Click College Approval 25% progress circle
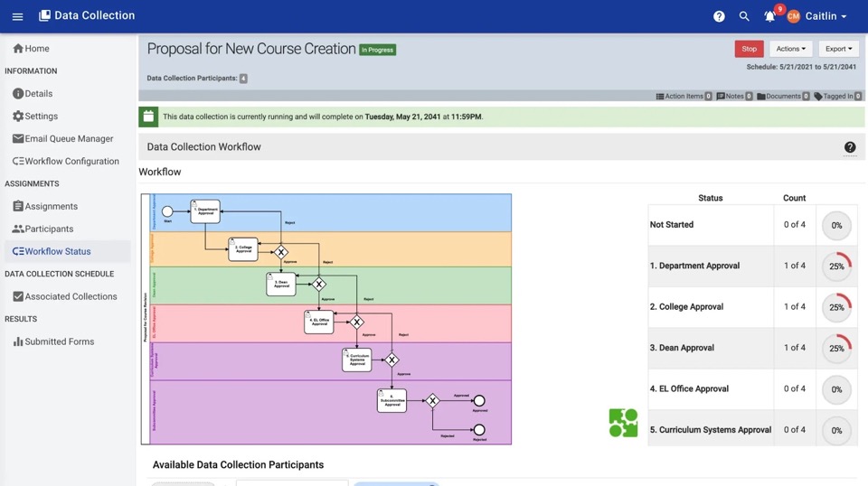 pyautogui.click(x=836, y=307)
